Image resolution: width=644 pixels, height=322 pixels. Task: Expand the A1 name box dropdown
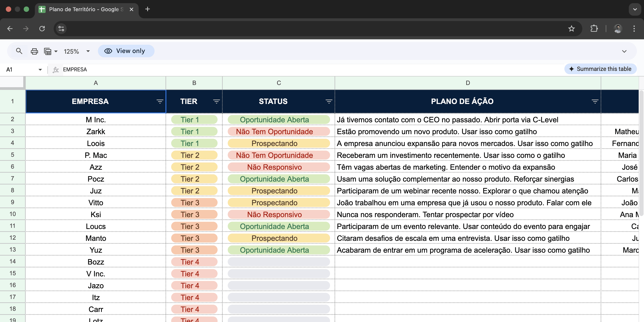pyautogui.click(x=40, y=70)
